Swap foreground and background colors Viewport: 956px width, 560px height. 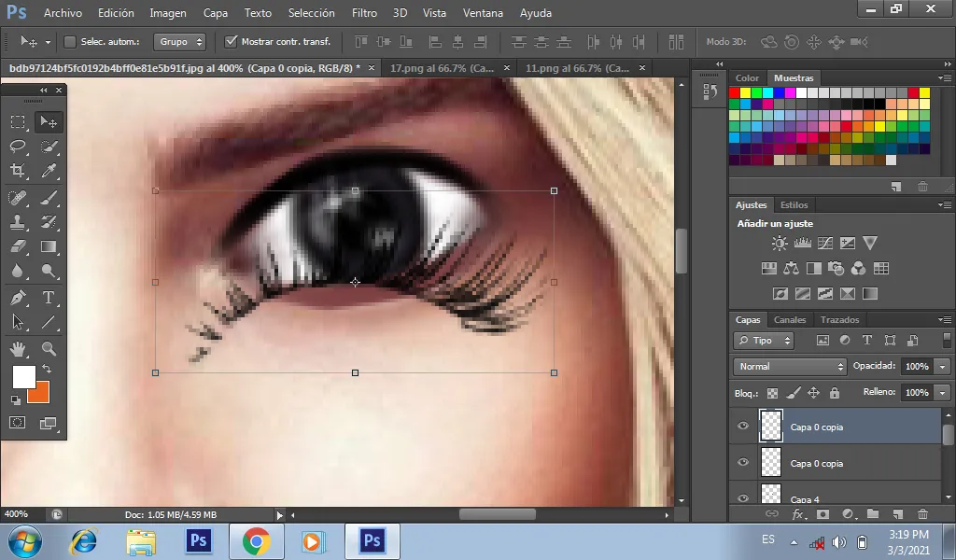(47, 370)
